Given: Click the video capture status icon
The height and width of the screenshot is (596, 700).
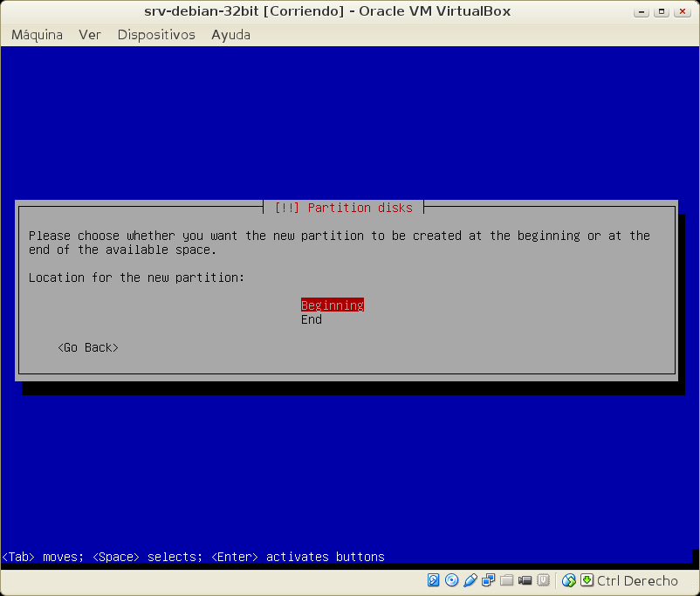Looking at the screenshot, I should coord(525,580).
